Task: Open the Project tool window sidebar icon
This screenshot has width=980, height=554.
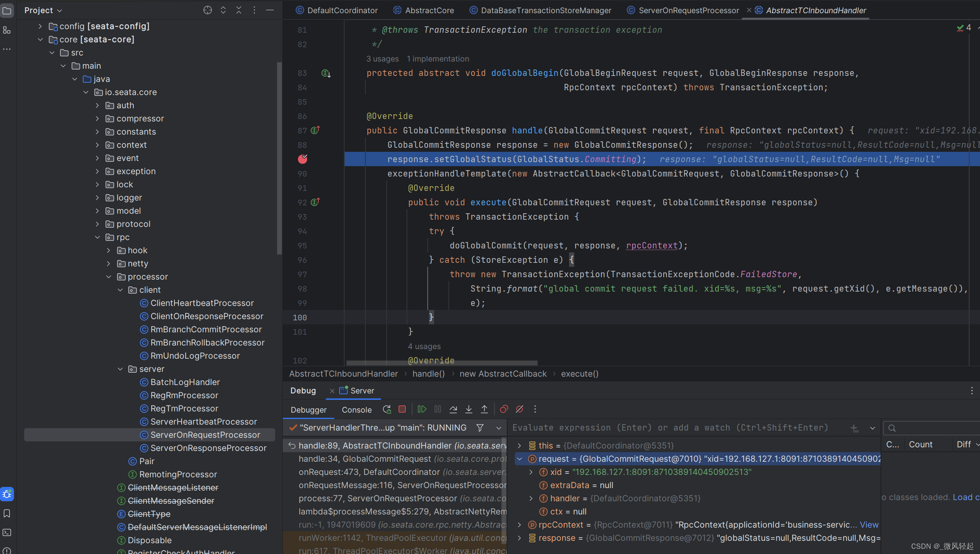Action: (x=7, y=11)
